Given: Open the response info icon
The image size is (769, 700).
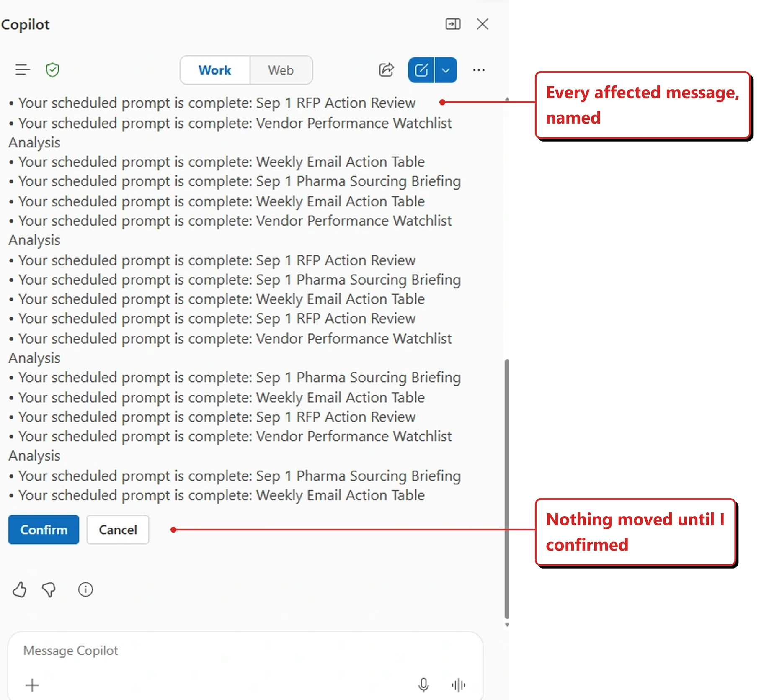Looking at the screenshot, I should (x=85, y=589).
